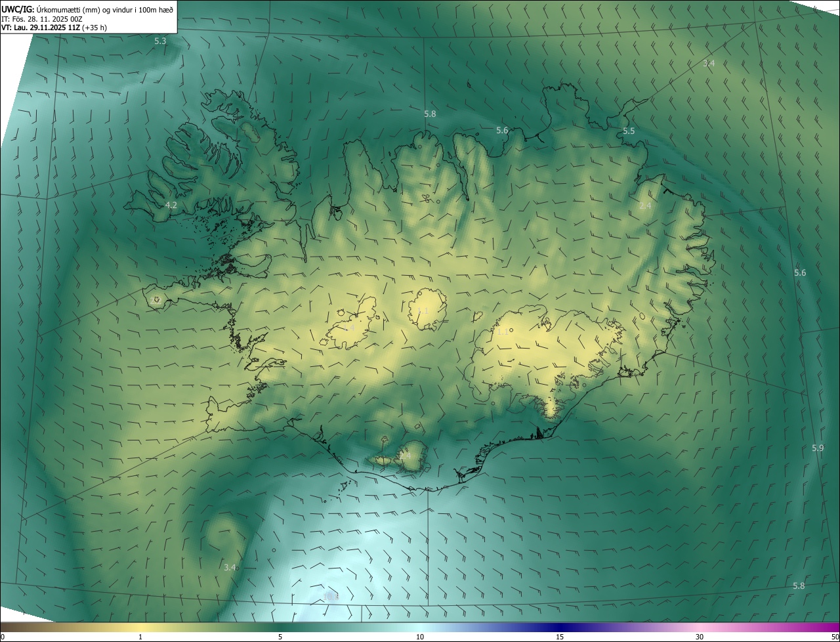Click the 30 tick on the colour scale
840x642 pixels.
click(x=700, y=637)
